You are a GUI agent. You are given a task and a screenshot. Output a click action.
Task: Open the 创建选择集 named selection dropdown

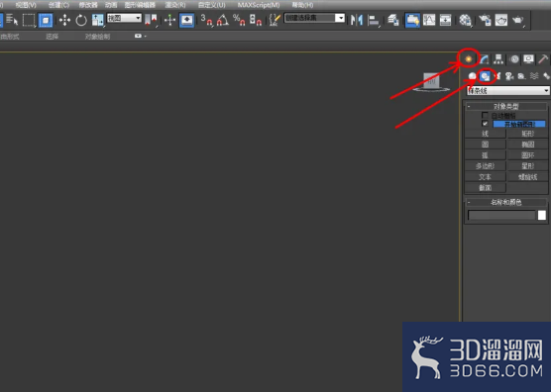click(x=314, y=18)
